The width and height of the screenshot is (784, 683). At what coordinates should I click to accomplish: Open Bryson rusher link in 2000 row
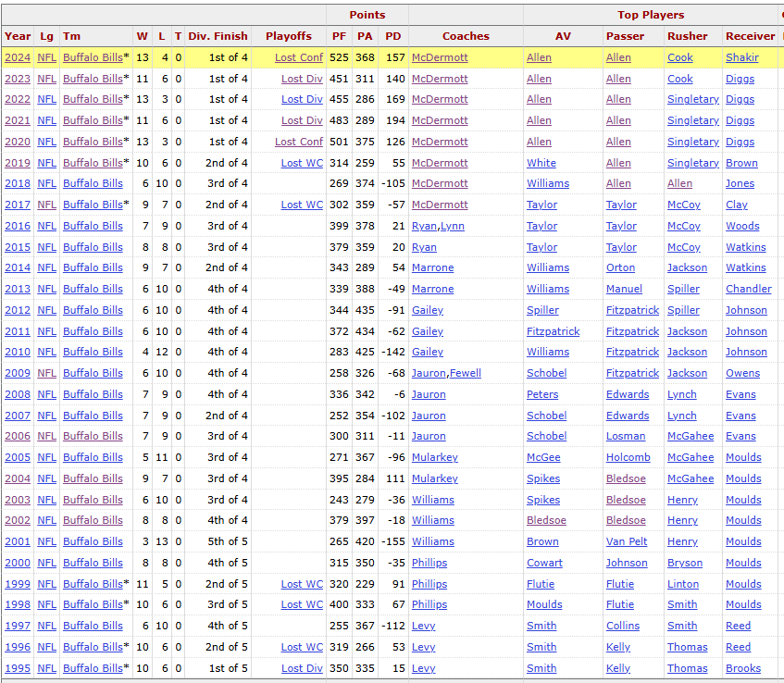[x=685, y=563]
